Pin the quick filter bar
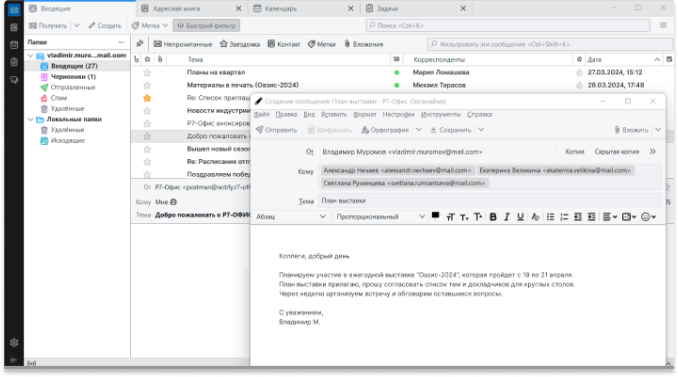Viewport: 678px width, 377px height. coord(140,44)
